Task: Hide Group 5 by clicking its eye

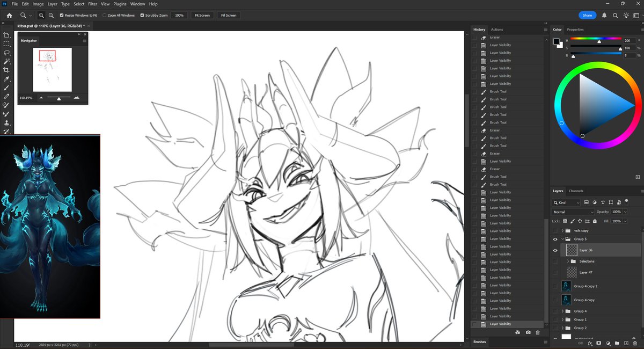Action: pos(555,239)
